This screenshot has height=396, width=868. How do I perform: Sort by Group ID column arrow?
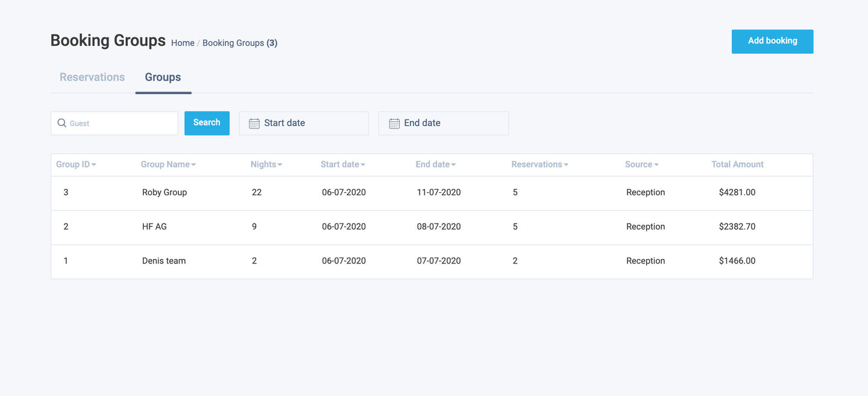pyautogui.click(x=94, y=165)
